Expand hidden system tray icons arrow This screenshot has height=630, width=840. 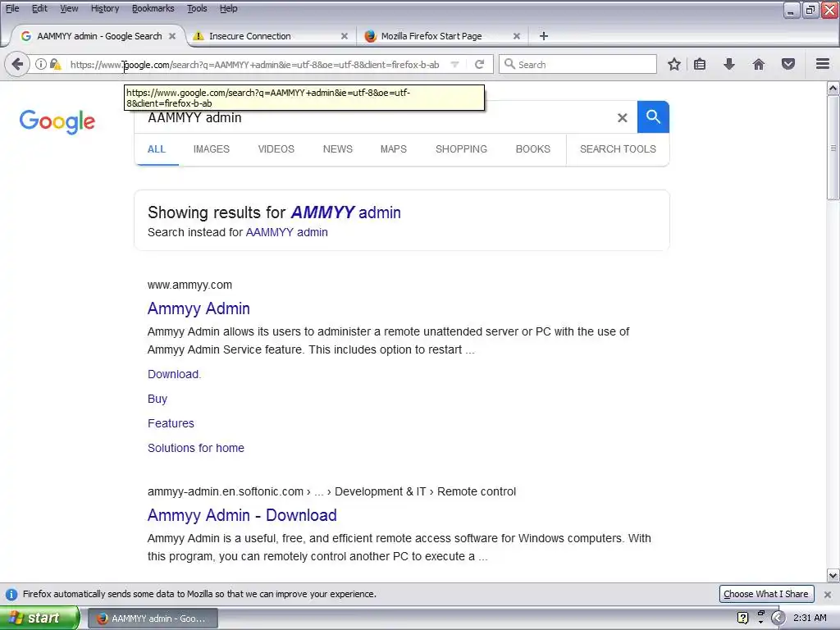778,618
